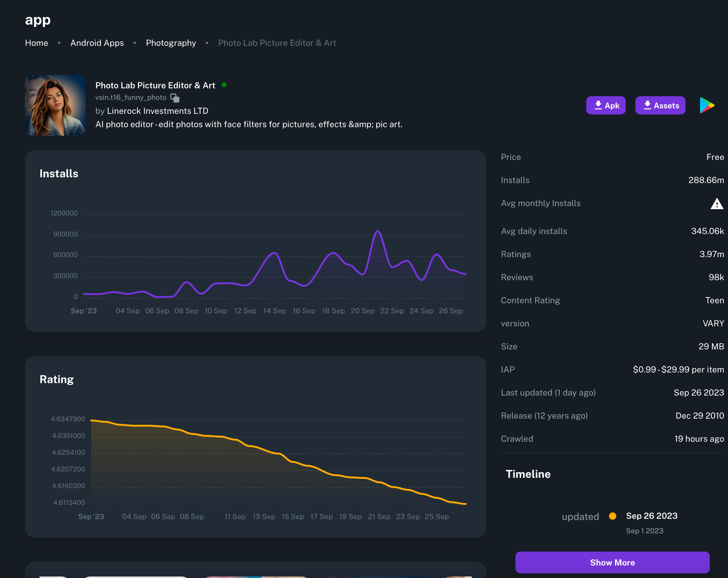Click the VARY version value
The height and width of the screenshot is (578, 728).
point(713,323)
